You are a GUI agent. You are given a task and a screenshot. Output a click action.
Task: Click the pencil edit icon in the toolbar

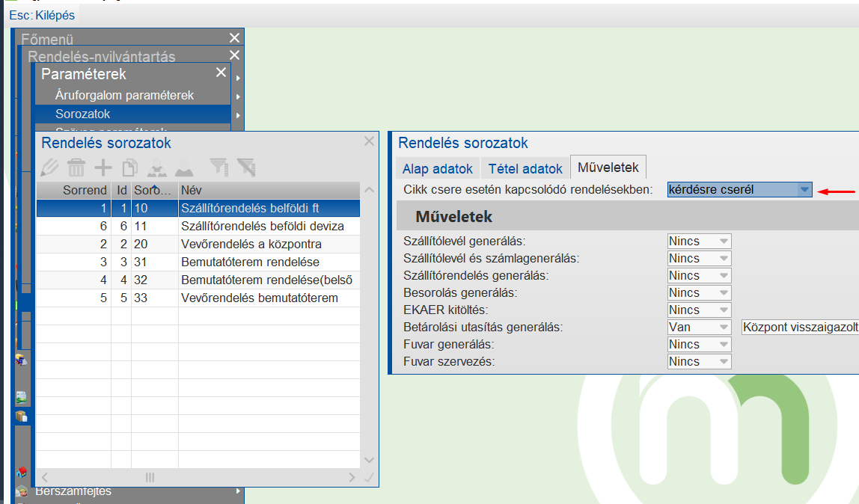[x=49, y=167]
